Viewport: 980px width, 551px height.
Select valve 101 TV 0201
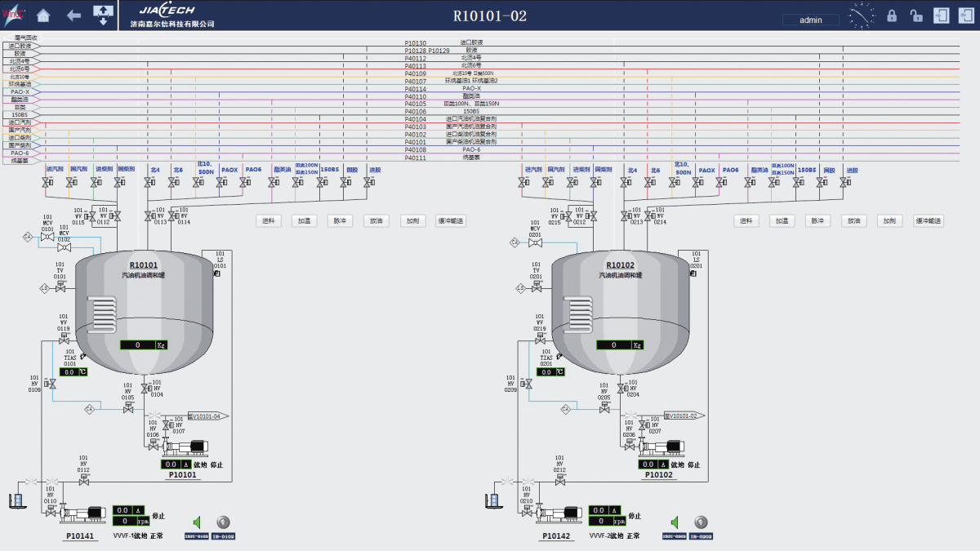[538, 287]
